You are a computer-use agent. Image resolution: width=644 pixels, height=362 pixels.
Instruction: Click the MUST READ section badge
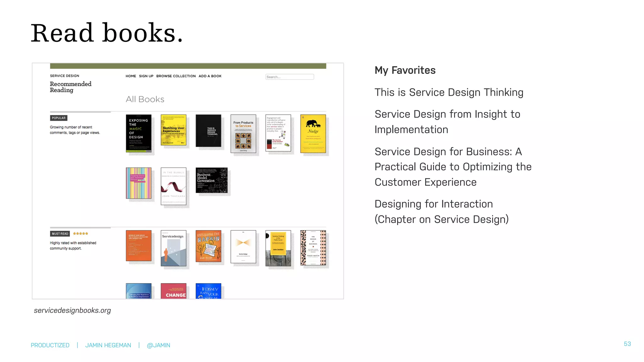pyautogui.click(x=60, y=234)
